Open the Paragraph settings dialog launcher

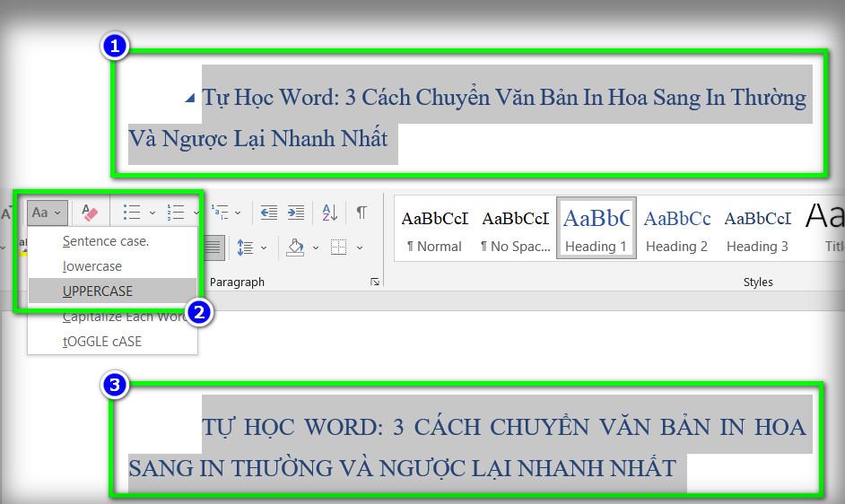pos(375,282)
